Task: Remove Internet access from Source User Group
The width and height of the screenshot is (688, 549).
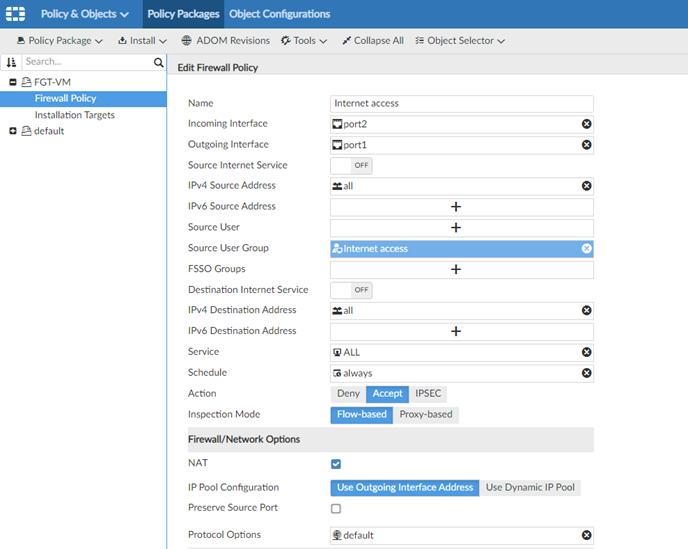Action: coord(587,249)
